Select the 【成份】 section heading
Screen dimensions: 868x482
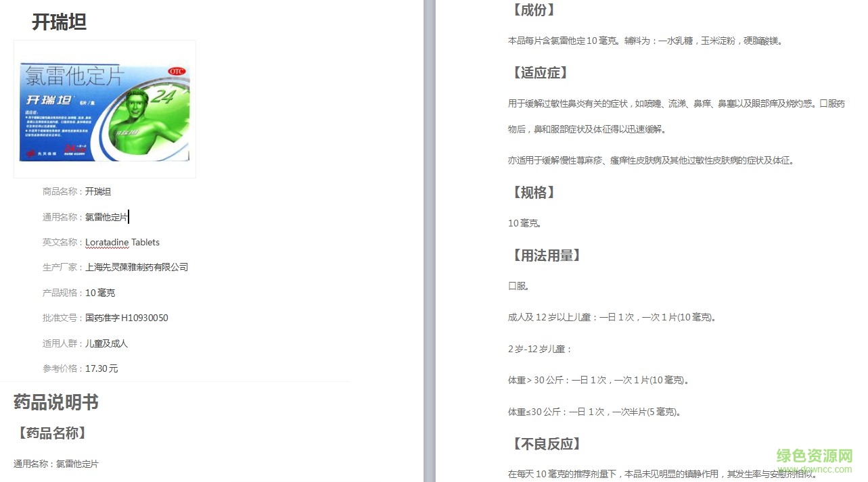pos(534,10)
